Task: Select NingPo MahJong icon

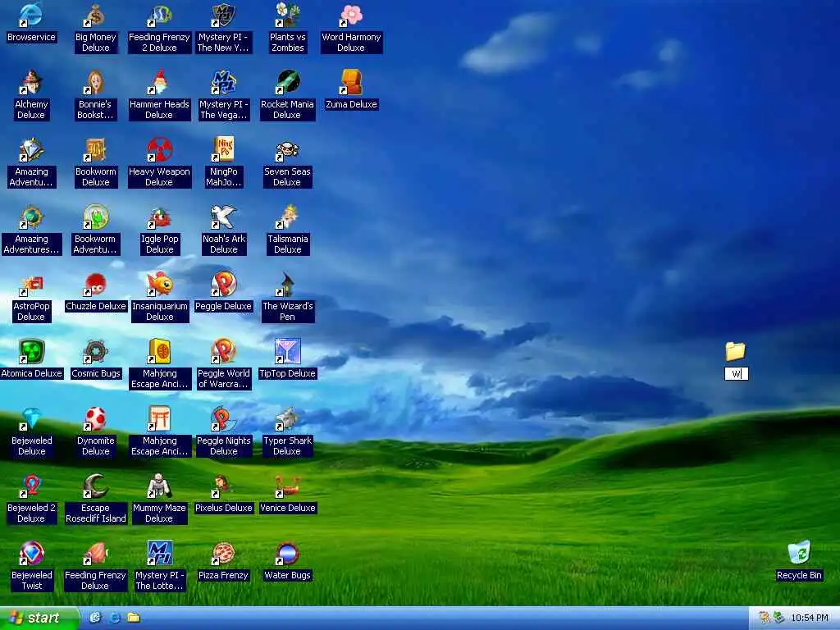Action: point(223,150)
